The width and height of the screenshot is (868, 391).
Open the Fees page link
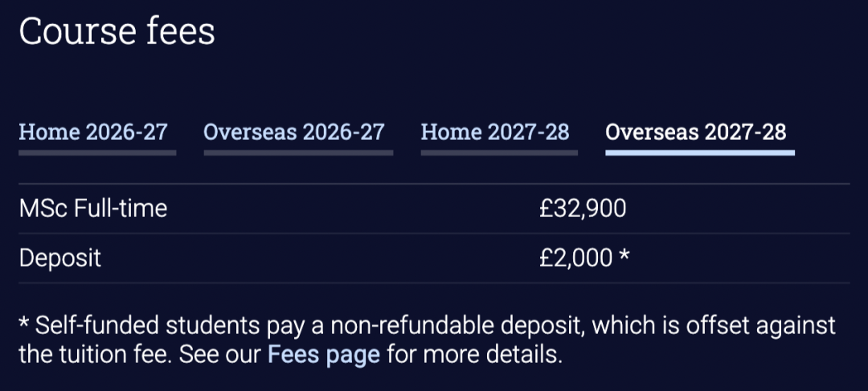click(x=324, y=355)
